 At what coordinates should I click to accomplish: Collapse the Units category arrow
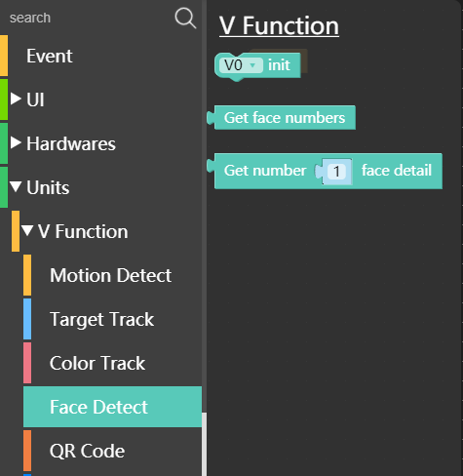pyautogui.click(x=16, y=186)
